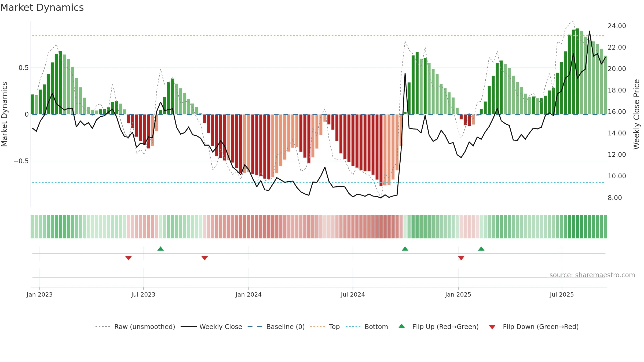Image resolution: width=644 pixels, height=362 pixels.
Task: Click the 22.00 price axis value
Action: coord(617,47)
